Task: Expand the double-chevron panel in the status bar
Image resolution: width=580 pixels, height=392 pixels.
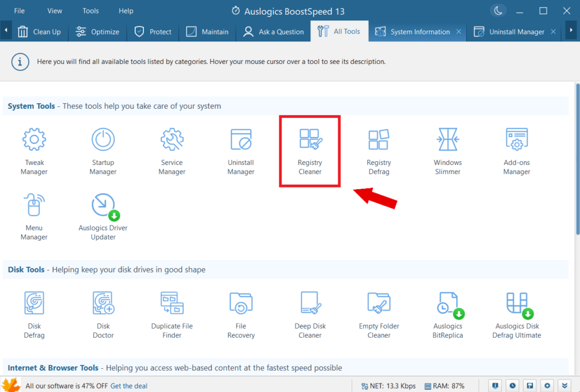Action: click(x=563, y=385)
